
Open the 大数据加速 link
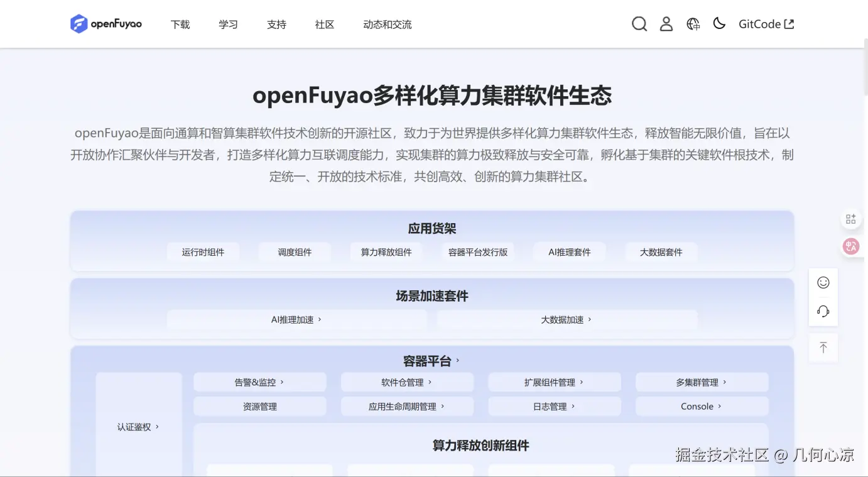click(567, 320)
